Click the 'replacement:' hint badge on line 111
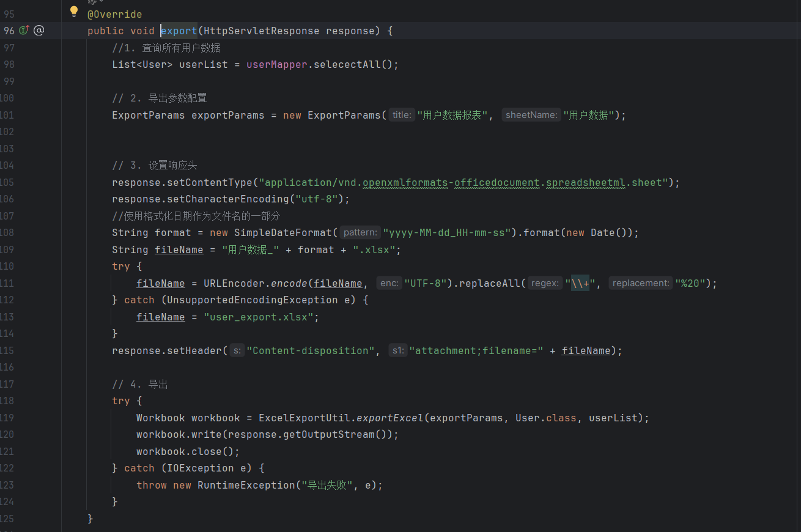The height and width of the screenshot is (532, 801). click(640, 283)
